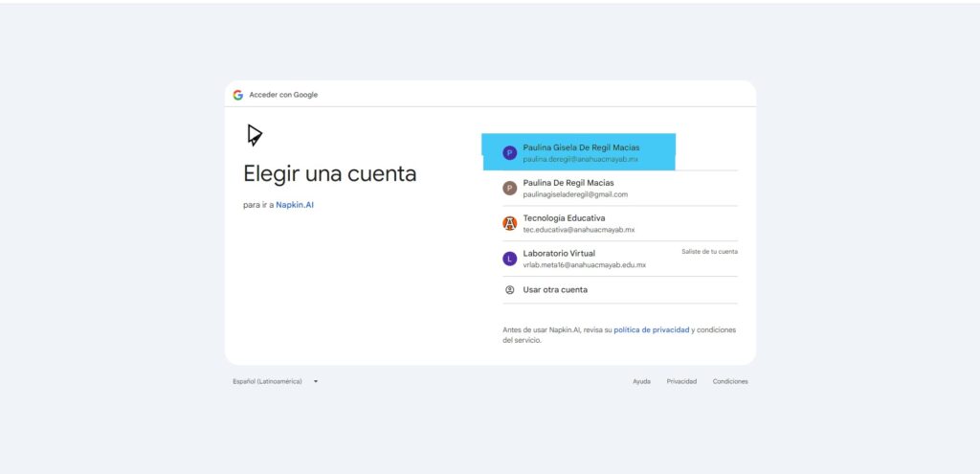Click the brown P avatar of the Gmail account
The width and height of the screenshot is (980, 474).
coord(510,188)
